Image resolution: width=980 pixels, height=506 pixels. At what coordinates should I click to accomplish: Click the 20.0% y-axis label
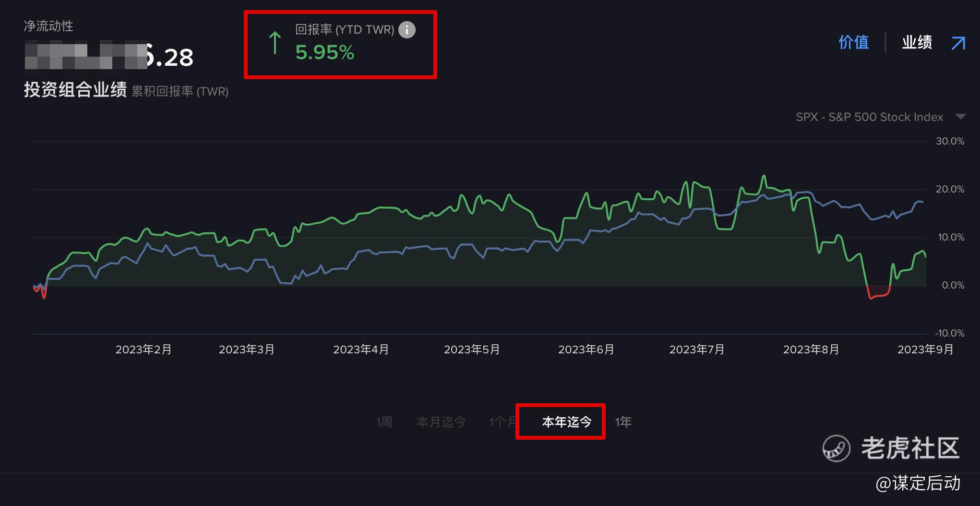click(950, 189)
